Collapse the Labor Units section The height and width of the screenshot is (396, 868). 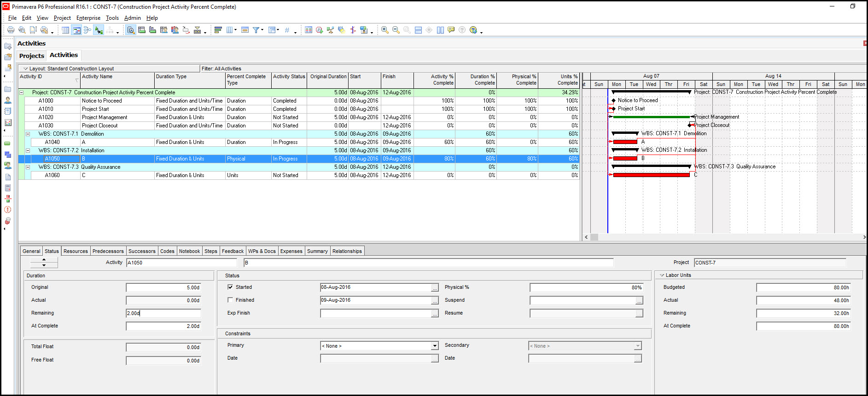662,275
